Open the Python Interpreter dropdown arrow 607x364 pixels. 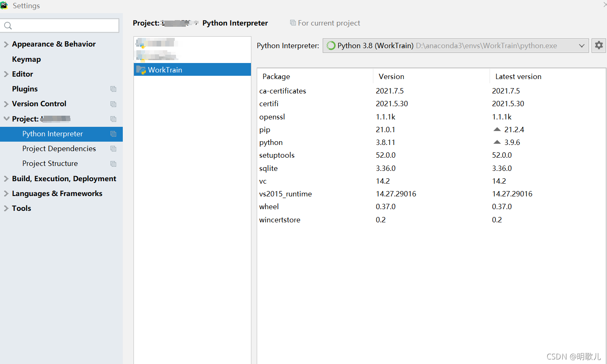[x=581, y=46]
